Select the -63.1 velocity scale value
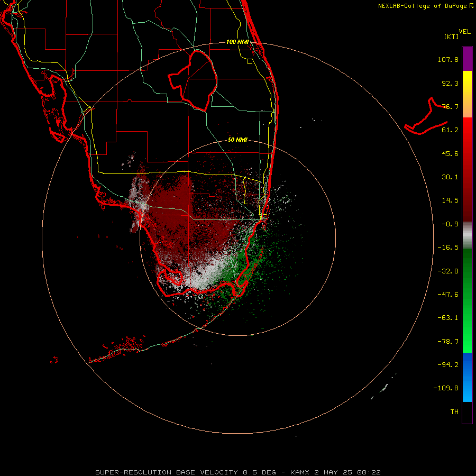476x476 pixels. 448,318
